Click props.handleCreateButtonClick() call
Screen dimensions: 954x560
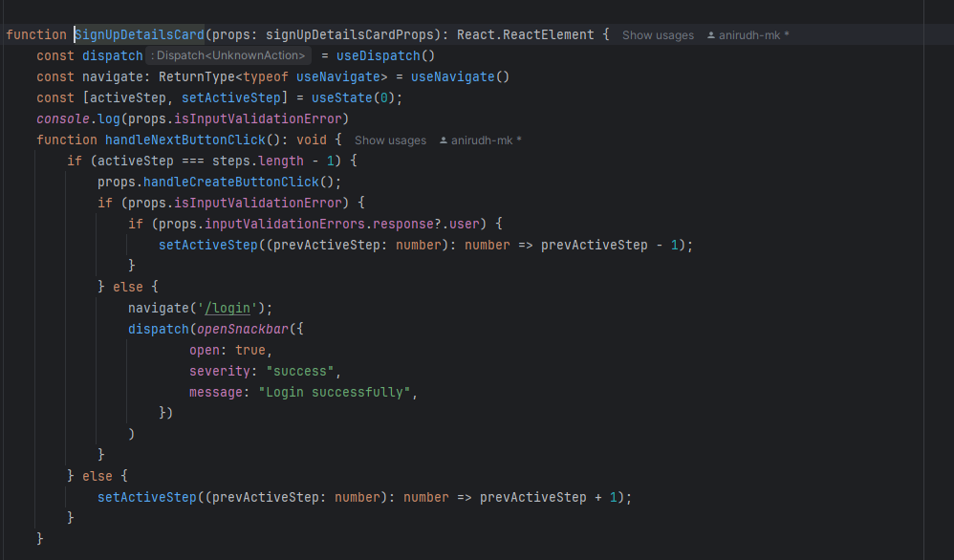point(216,182)
